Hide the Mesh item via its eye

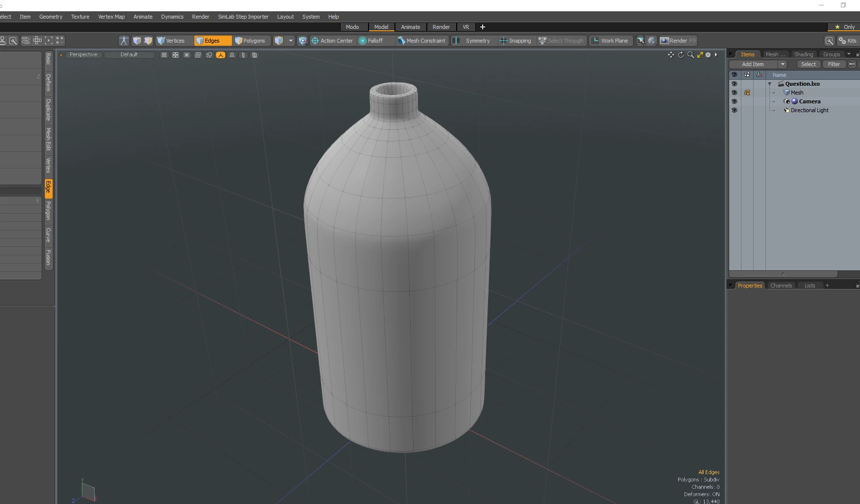tap(734, 93)
